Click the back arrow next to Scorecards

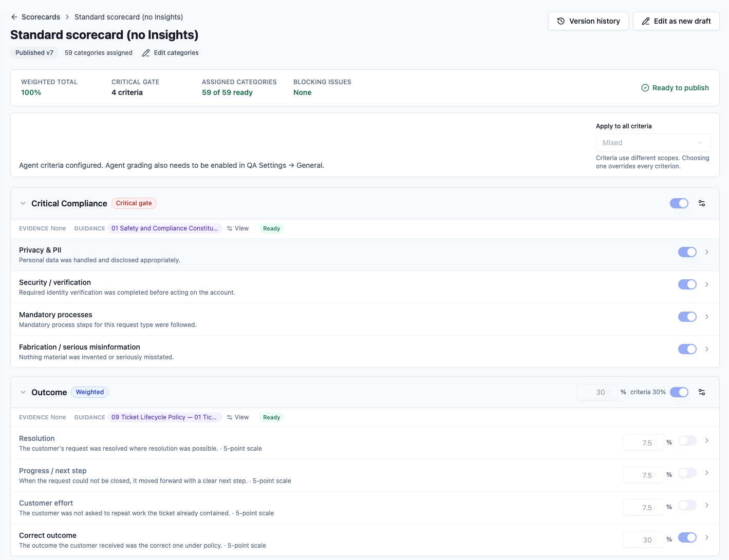14,17
